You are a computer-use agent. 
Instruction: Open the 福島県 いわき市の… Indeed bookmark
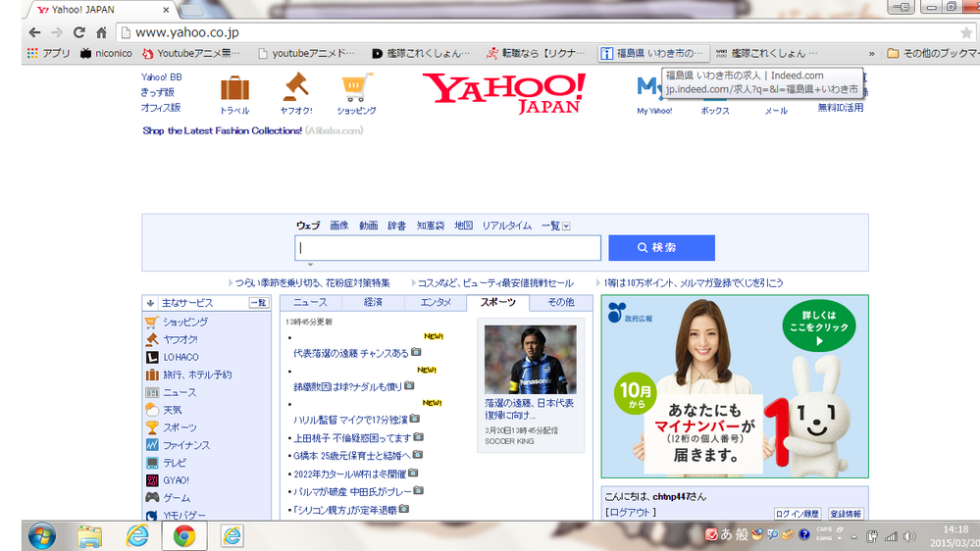pos(653,53)
